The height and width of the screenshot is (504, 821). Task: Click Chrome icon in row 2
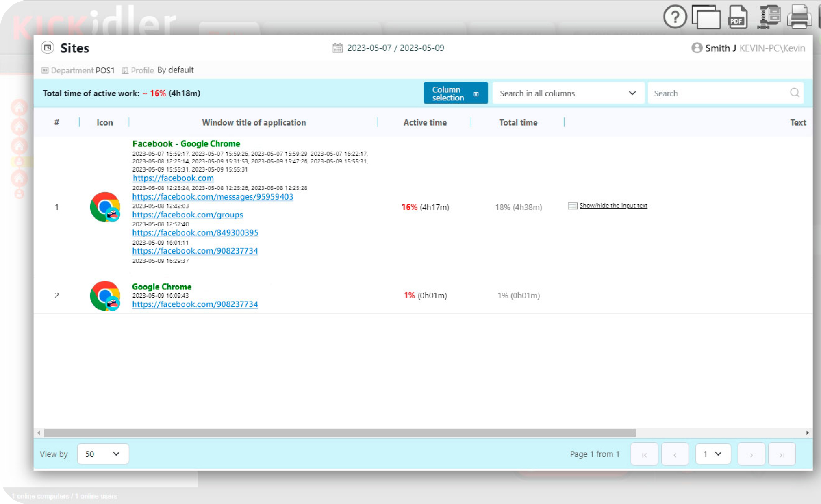click(x=105, y=295)
